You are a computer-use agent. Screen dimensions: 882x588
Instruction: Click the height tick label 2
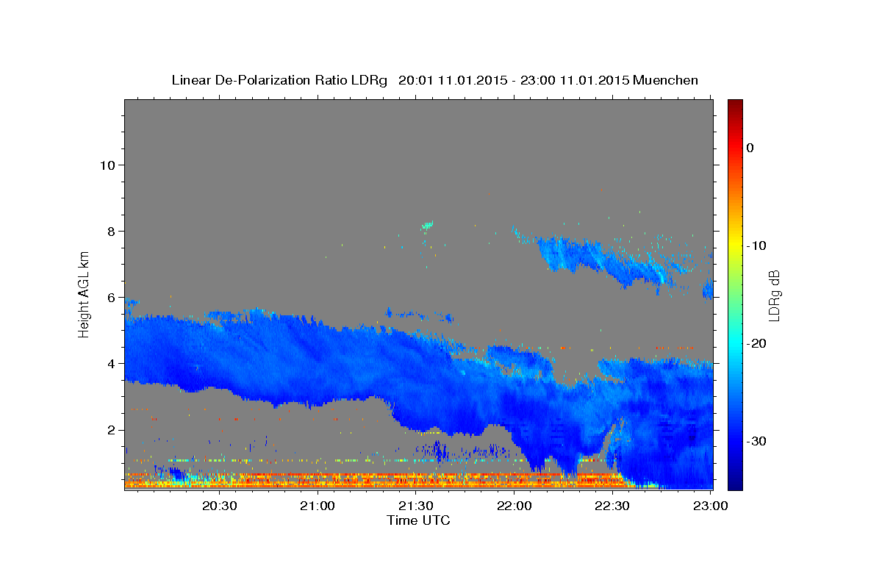(112, 429)
